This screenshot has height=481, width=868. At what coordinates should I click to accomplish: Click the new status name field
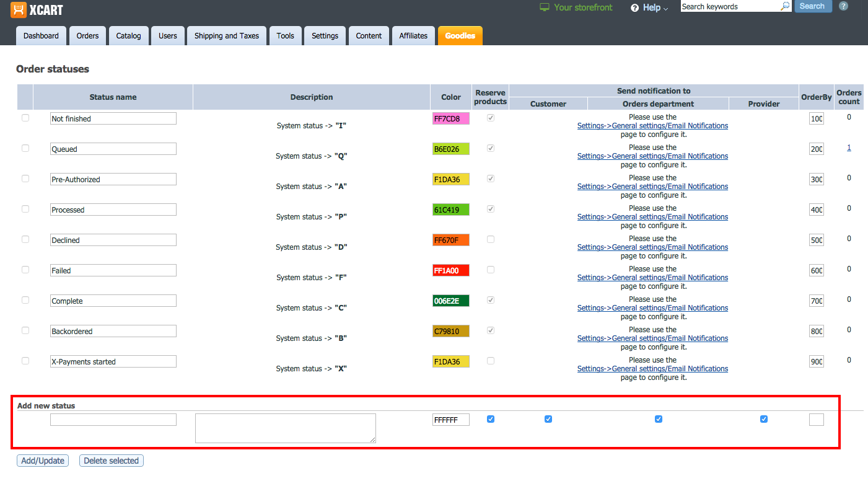113,420
